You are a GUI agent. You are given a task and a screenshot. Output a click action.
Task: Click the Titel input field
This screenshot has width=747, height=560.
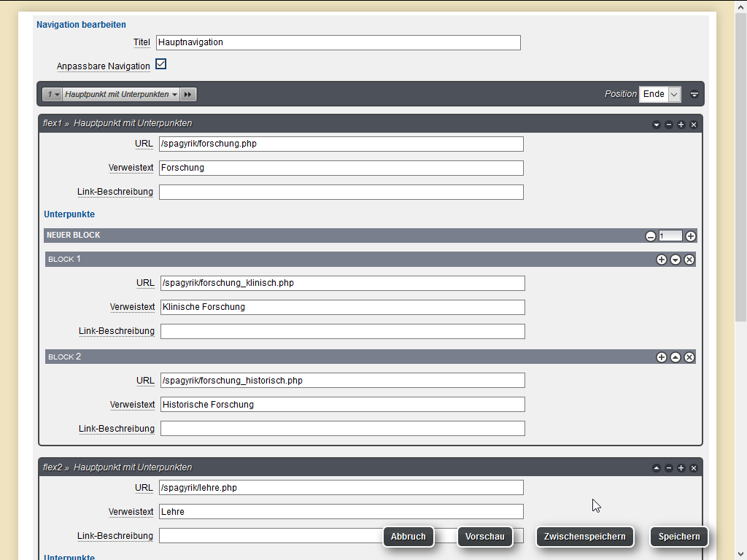(x=338, y=42)
